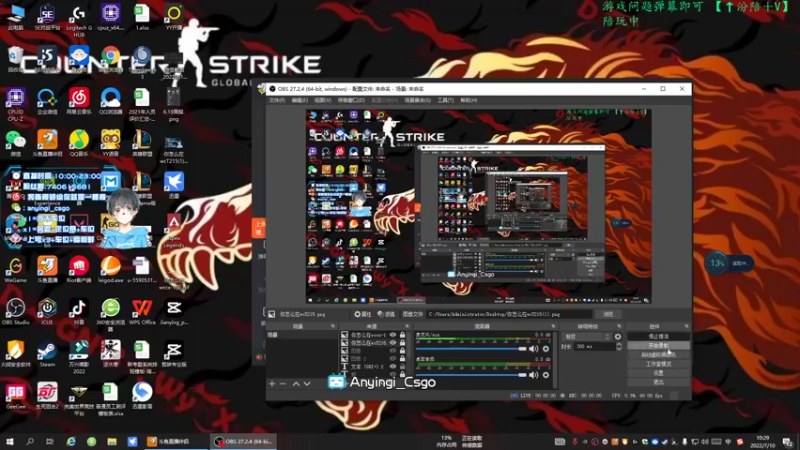Open the WPS Office desktop shortcut
Viewport: 800px width, 450px height.
pos(142,312)
